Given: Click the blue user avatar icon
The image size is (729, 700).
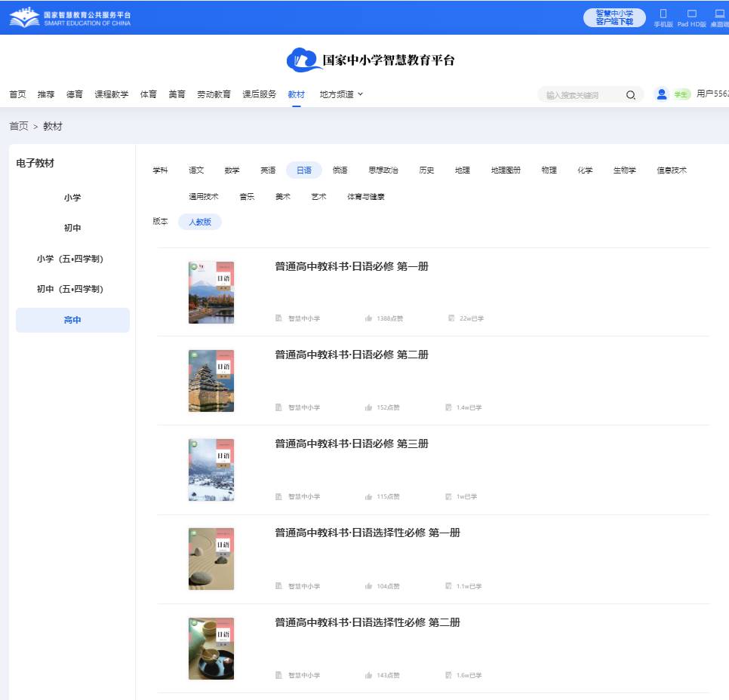Looking at the screenshot, I should pos(660,94).
